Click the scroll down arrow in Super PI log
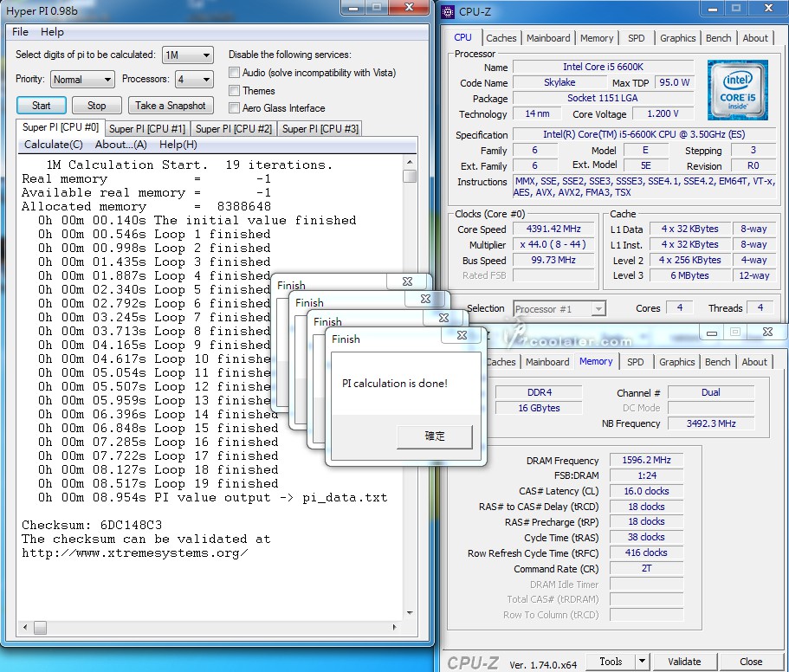The width and height of the screenshot is (789, 672). pyautogui.click(x=410, y=612)
